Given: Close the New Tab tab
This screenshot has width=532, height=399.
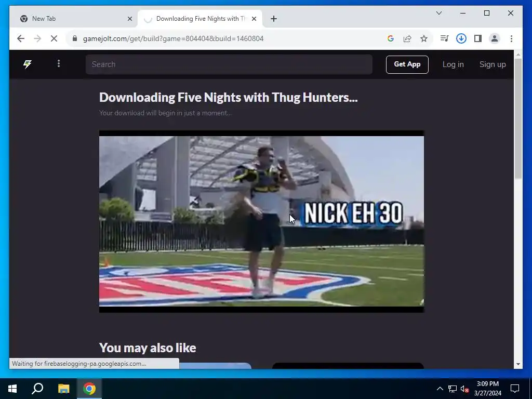Looking at the screenshot, I should click(x=129, y=19).
